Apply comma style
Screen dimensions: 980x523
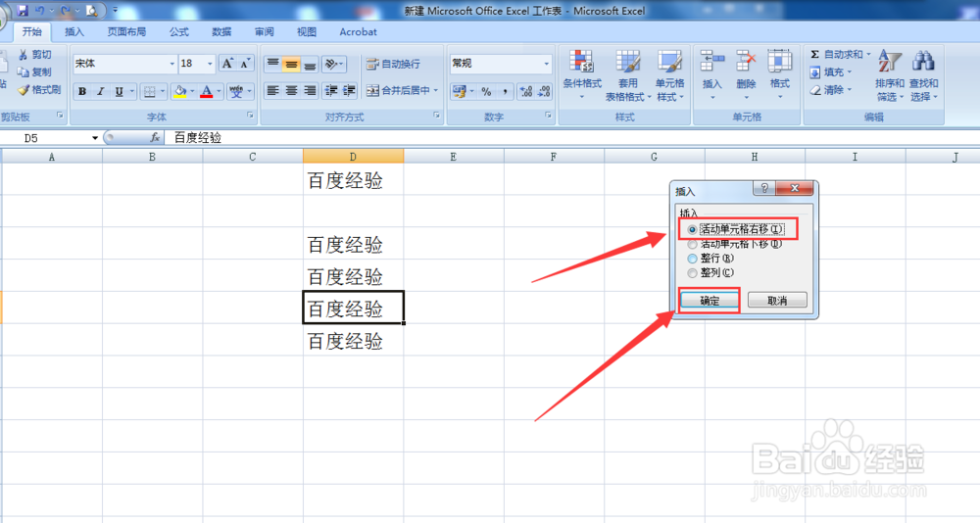click(x=505, y=92)
